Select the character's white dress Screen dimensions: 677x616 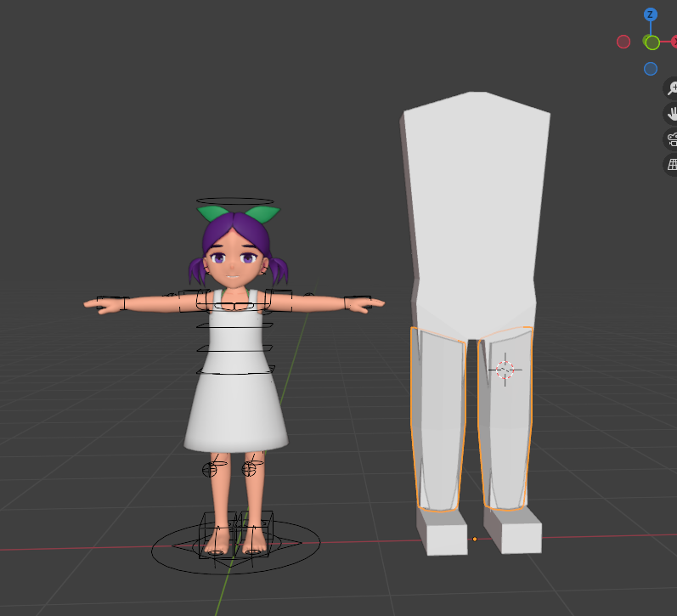[235, 399]
